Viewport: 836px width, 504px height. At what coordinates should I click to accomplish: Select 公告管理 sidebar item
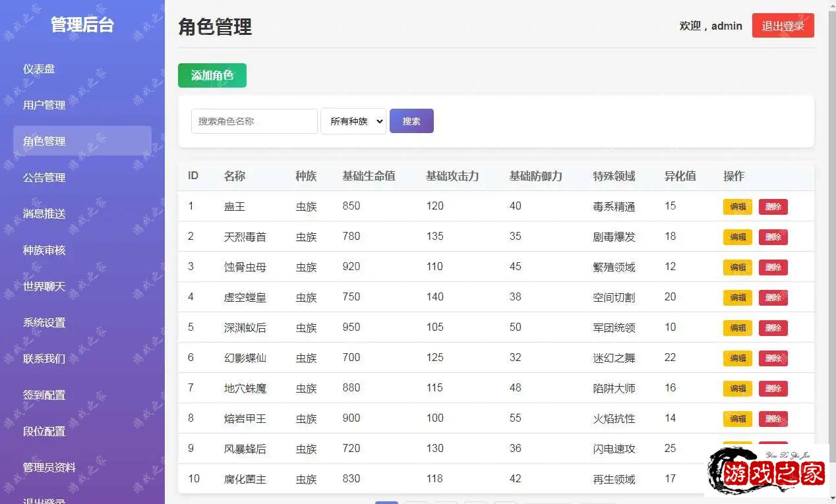[x=44, y=177]
